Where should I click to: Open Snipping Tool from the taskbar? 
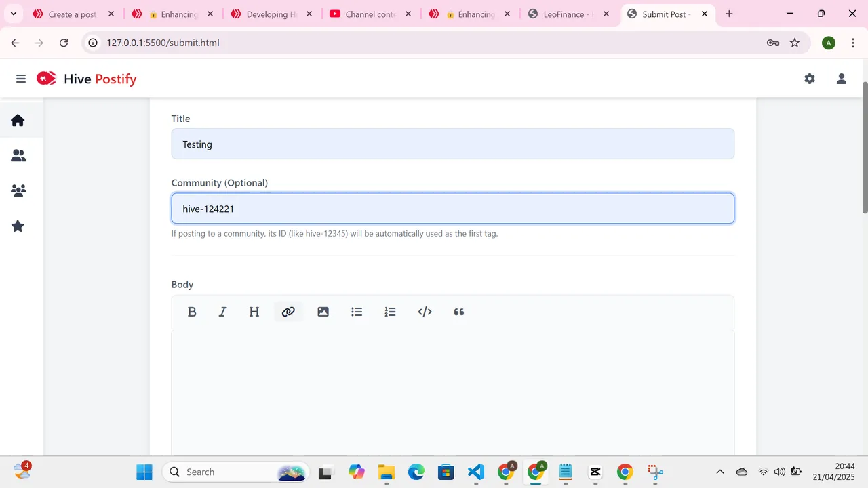(x=654, y=472)
